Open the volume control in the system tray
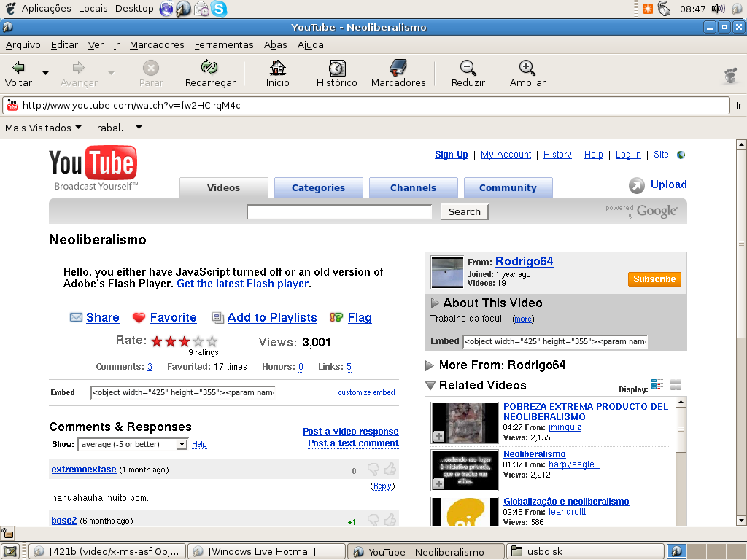Viewport: 747px width, 560px height. [x=718, y=9]
